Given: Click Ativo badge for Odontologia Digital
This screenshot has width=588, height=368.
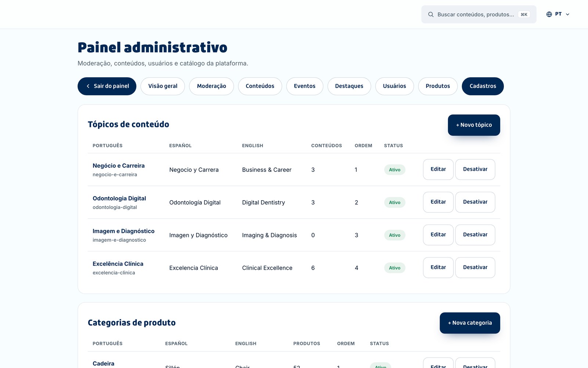Looking at the screenshot, I should coord(395,202).
